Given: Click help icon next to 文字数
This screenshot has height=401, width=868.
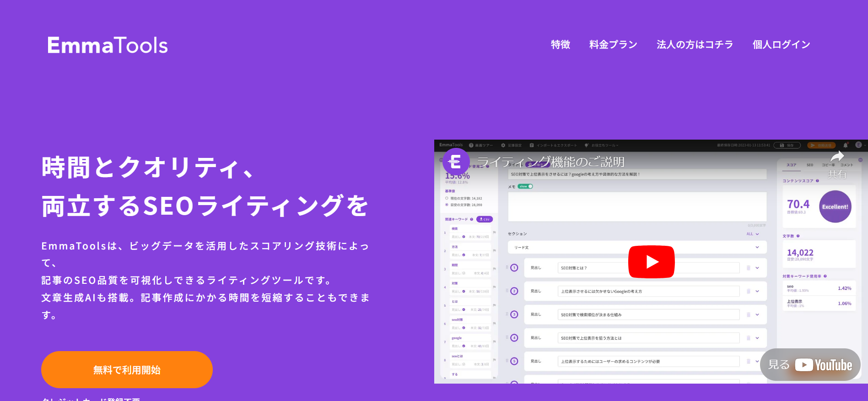Looking at the screenshot, I should tap(798, 236).
